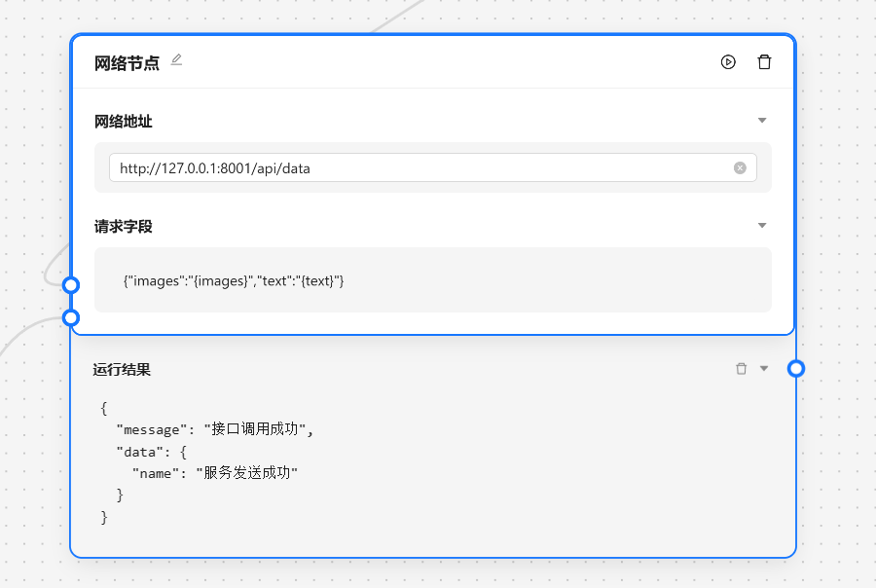Delete the 网络节点 node via header trash icon
This screenshot has width=876, height=588.
click(x=765, y=62)
